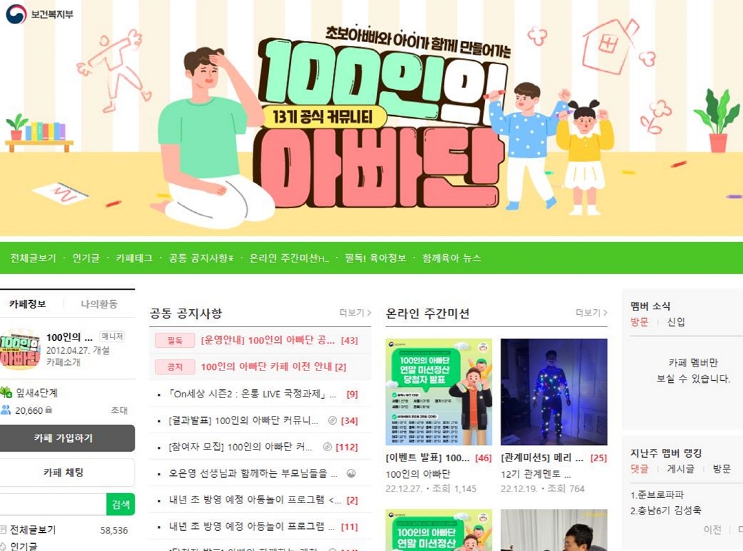Click the attachment icon beside [참여자 모집] post
The image size is (743, 551).
pos(327,446)
